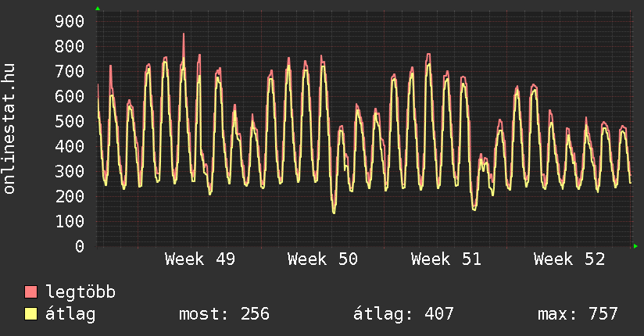Select the Week 50 axis label
644x336 pixels.
tap(323, 259)
